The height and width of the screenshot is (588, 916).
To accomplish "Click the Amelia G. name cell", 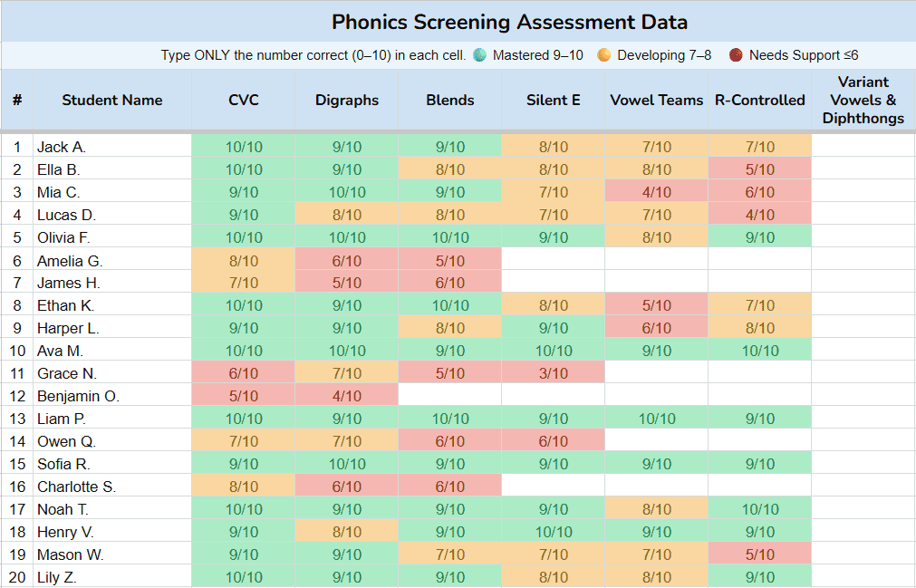I will [x=112, y=260].
